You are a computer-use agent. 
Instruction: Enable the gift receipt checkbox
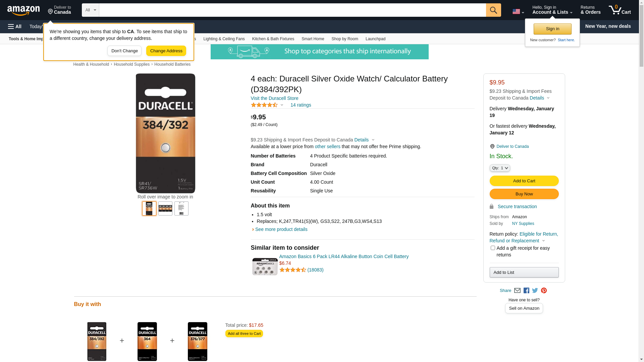tap(493, 248)
